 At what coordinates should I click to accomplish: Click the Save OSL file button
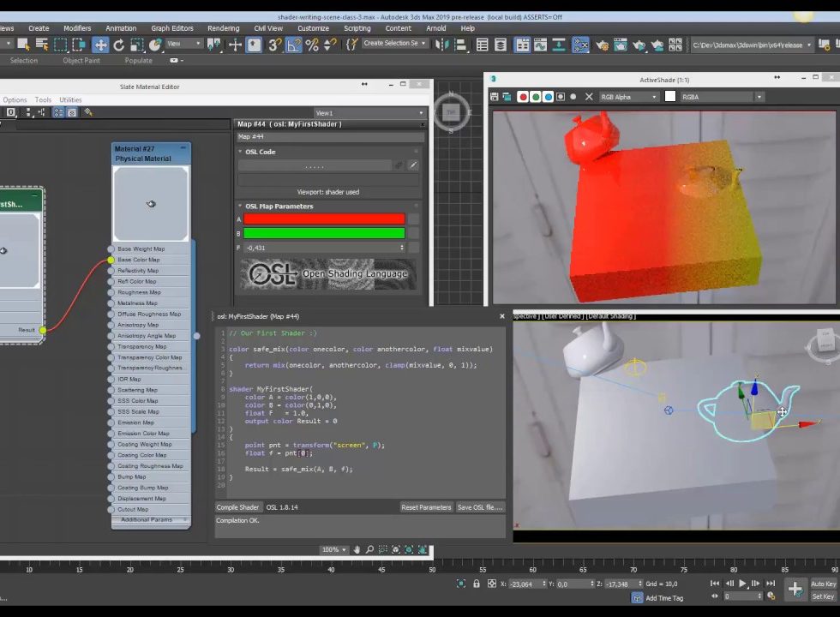[x=480, y=507]
